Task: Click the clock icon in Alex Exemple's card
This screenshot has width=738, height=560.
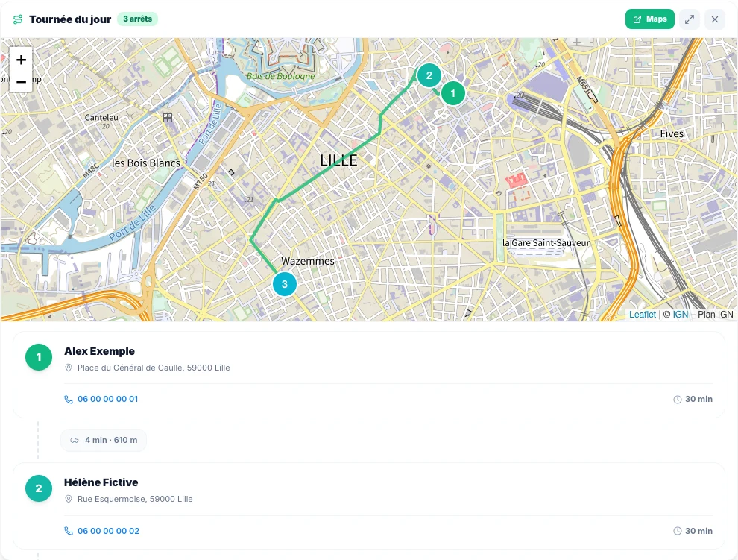Action: [678, 400]
